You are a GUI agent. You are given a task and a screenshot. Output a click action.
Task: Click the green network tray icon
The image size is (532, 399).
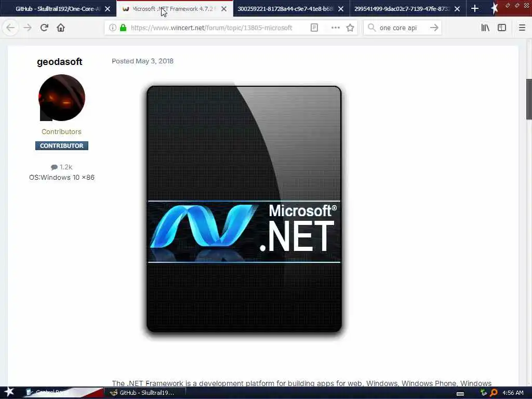[484, 393]
